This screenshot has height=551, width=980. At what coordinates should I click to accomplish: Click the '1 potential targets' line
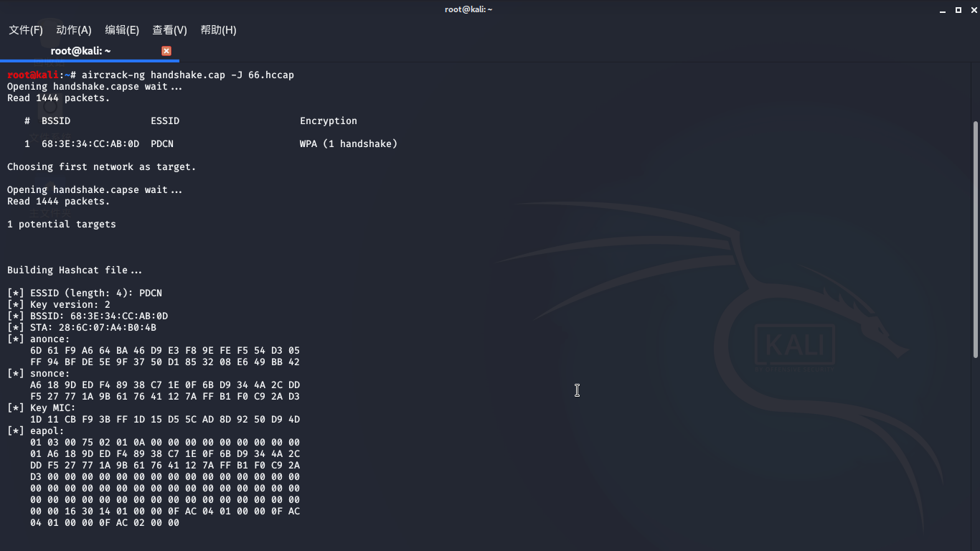[x=62, y=224]
